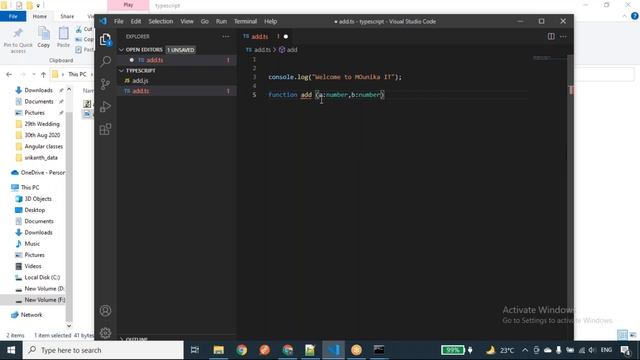Click Paste icon in File Explorer ribbon

(63, 37)
